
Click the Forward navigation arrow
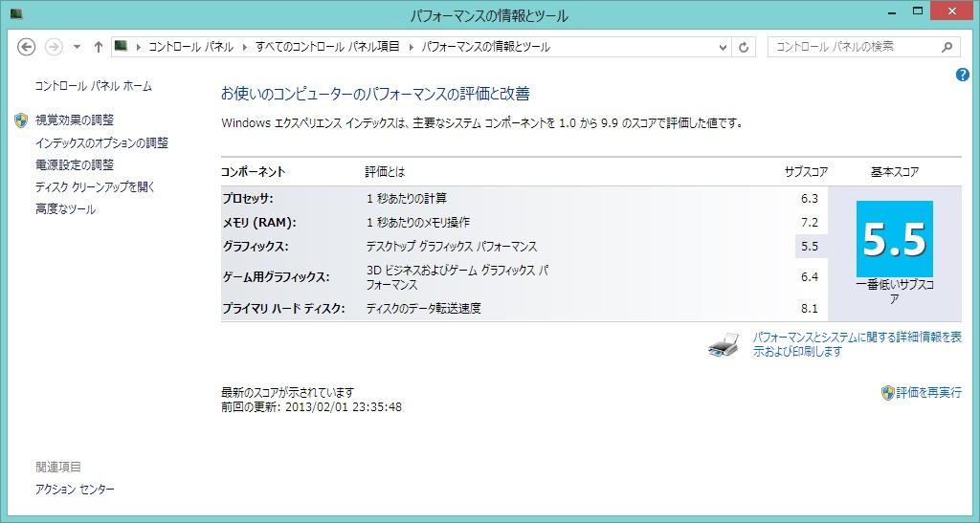(54, 47)
